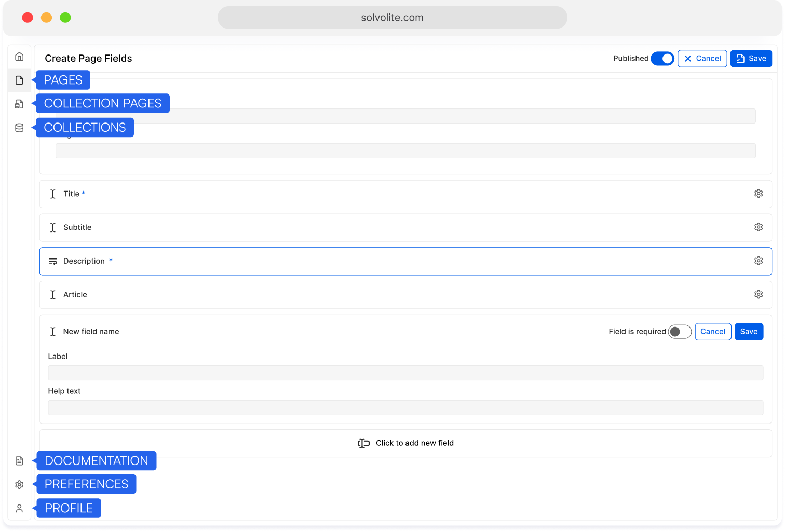
Task: Click to add new field
Action: click(x=406, y=443)
